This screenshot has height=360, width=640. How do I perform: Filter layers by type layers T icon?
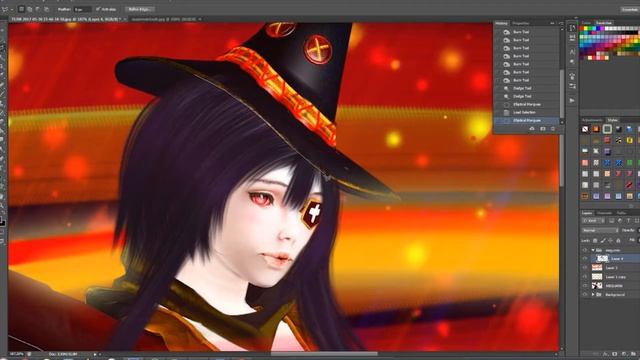click(628, 221)
